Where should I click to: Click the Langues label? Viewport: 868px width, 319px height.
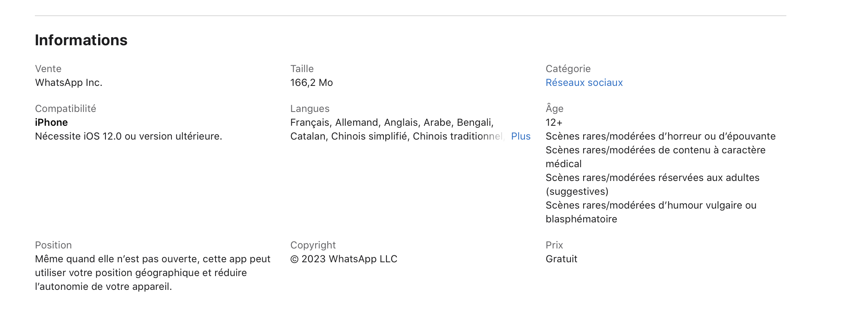310,109
